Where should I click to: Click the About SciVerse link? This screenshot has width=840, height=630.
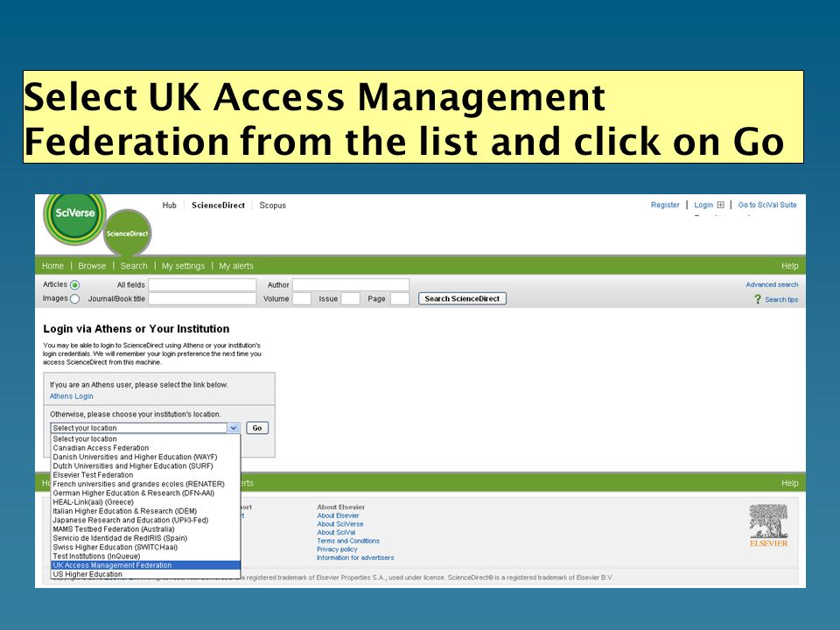pyautogui.click(x=339, y=524)
